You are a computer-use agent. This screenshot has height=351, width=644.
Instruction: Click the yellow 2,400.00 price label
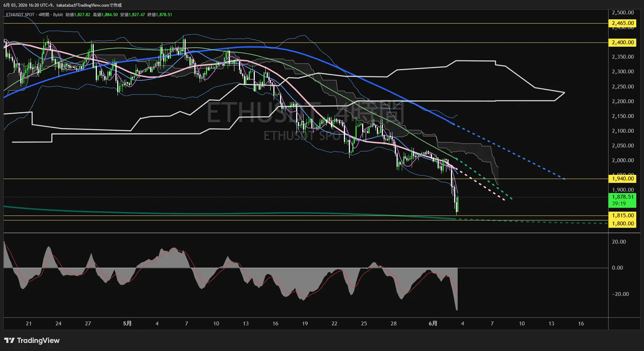point(623,42)
